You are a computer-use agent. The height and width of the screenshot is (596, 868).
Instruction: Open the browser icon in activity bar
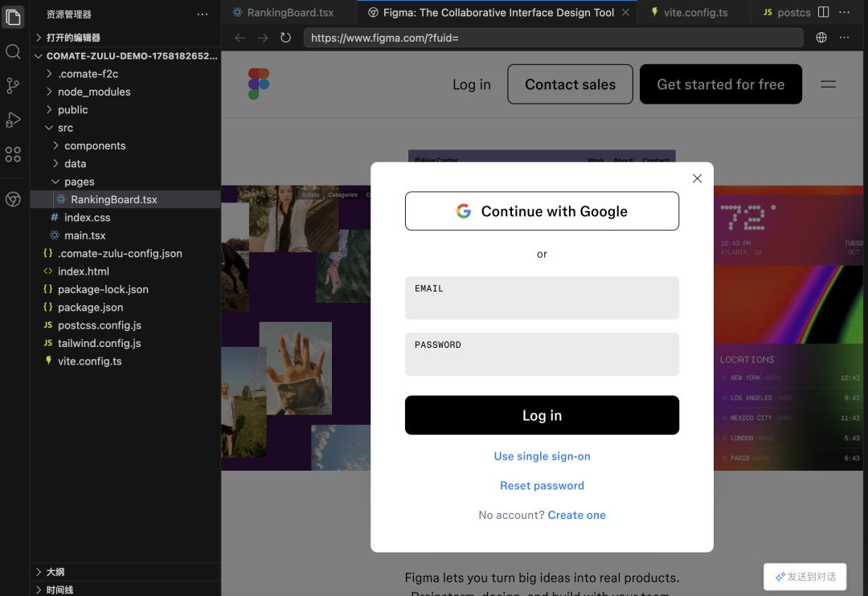(x=13, y=199)
